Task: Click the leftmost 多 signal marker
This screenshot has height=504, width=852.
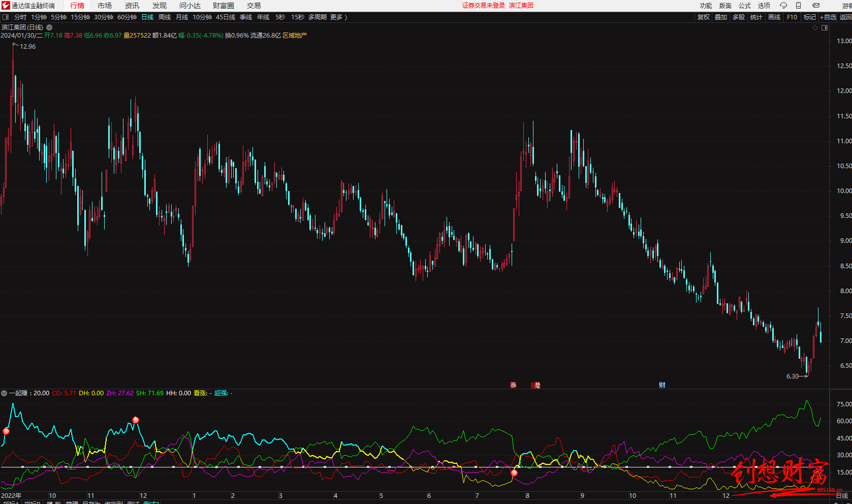Action: pos(6,431)
